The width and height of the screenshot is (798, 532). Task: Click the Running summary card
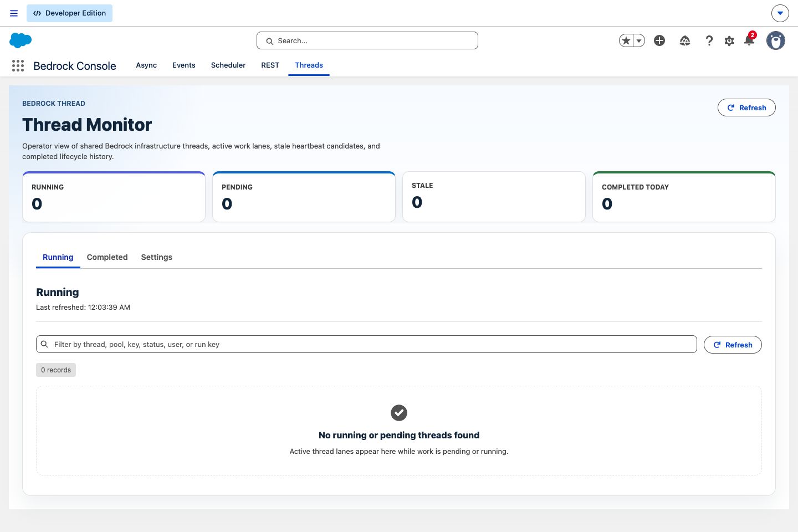pyautogui.click(x=114, y=197)
